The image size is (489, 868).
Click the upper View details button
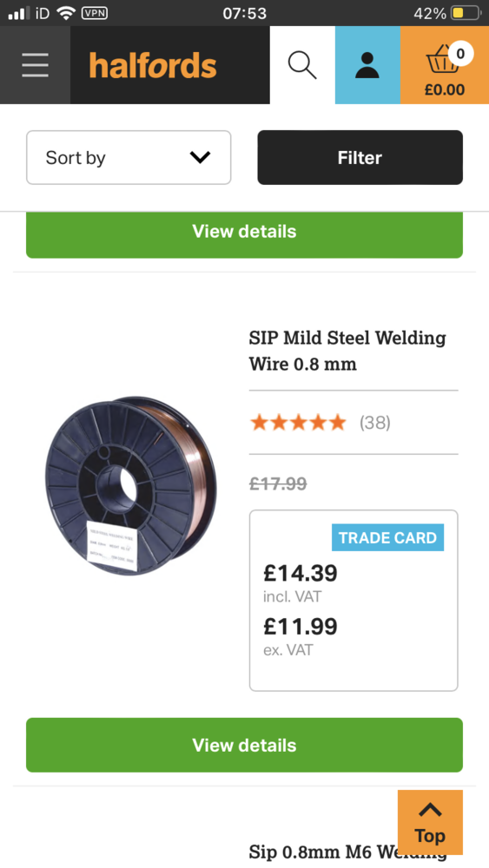(244, 233)
